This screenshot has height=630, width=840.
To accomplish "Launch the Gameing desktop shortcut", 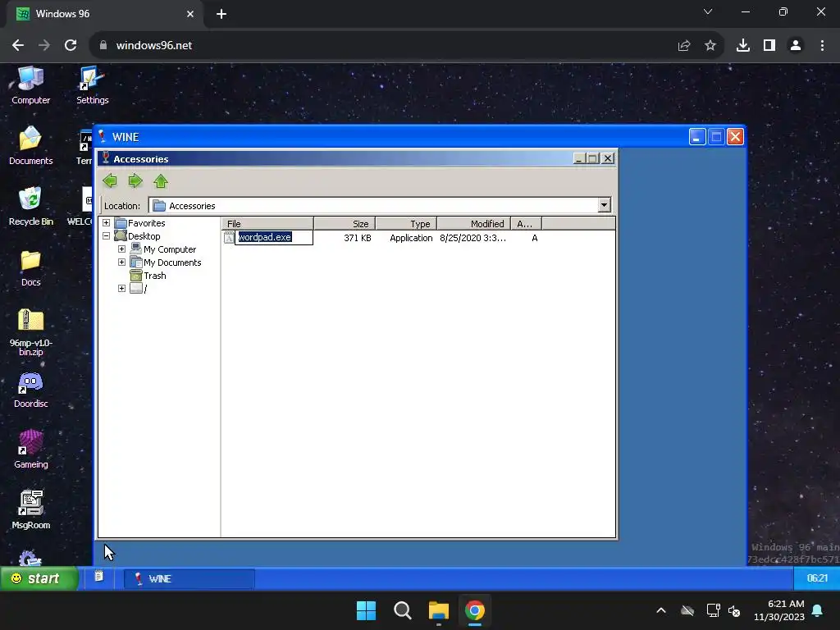I will point(30,450).
